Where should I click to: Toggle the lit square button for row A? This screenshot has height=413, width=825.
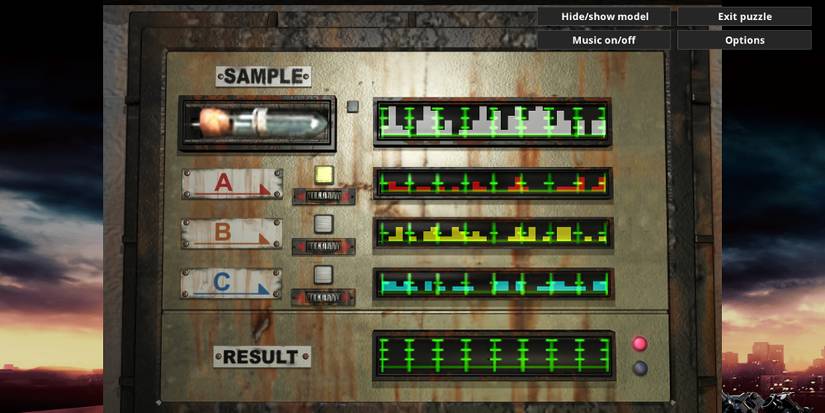(323, 175)
